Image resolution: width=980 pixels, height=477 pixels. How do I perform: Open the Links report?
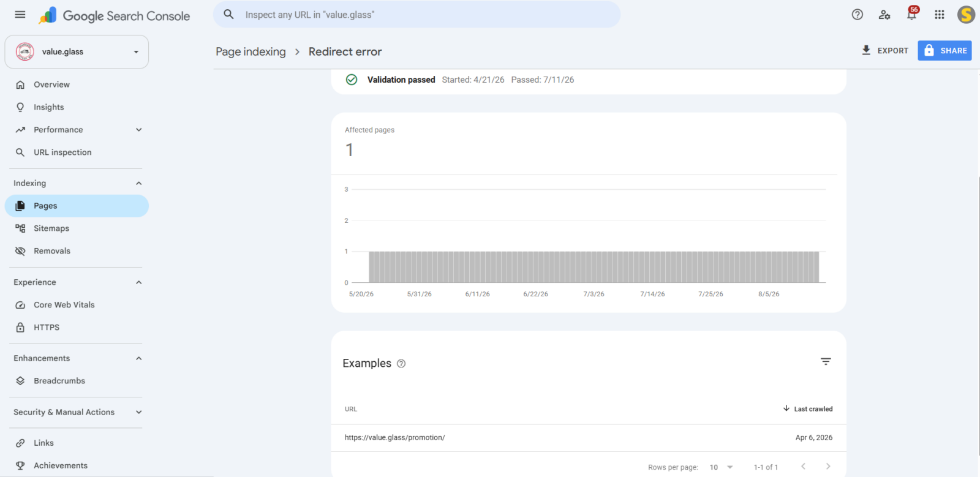[x=77, y=443]
